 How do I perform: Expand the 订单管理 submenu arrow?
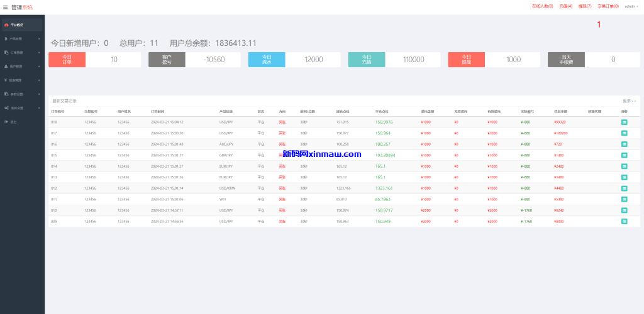tap(39, 53)
